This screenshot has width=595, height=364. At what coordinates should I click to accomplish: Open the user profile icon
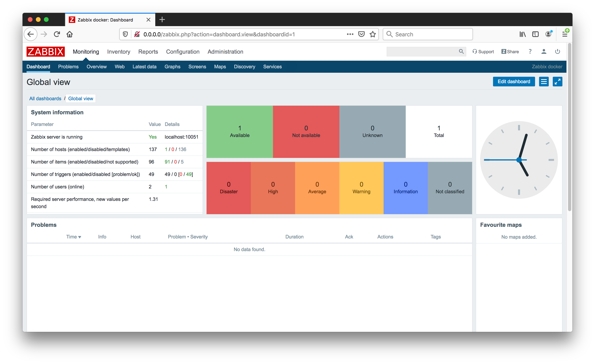point(544,52)
